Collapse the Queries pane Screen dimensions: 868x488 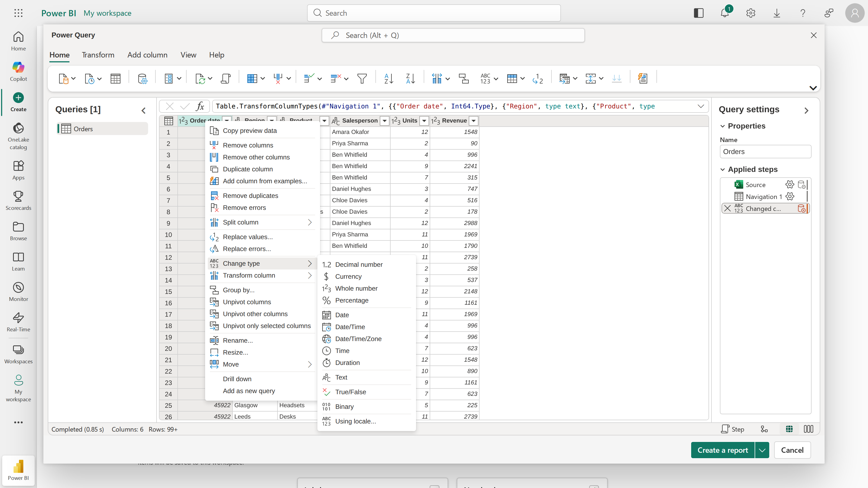click(x=143, y=110)
